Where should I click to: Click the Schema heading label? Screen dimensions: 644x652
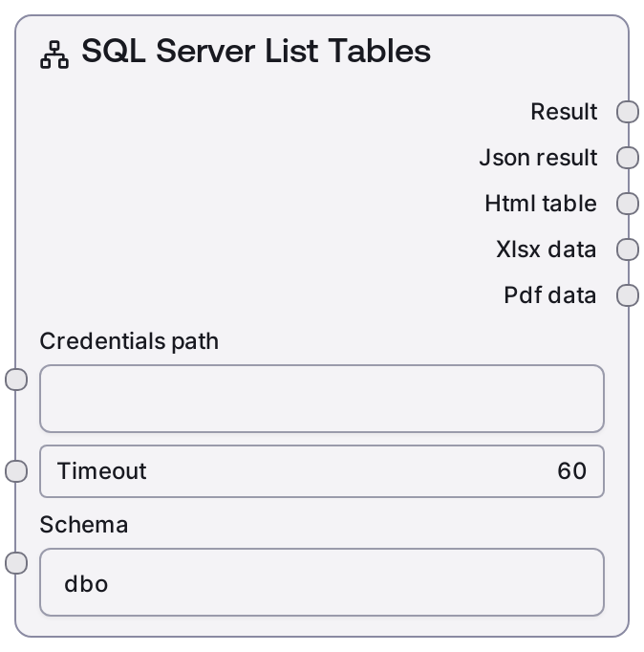coord(84,525)
